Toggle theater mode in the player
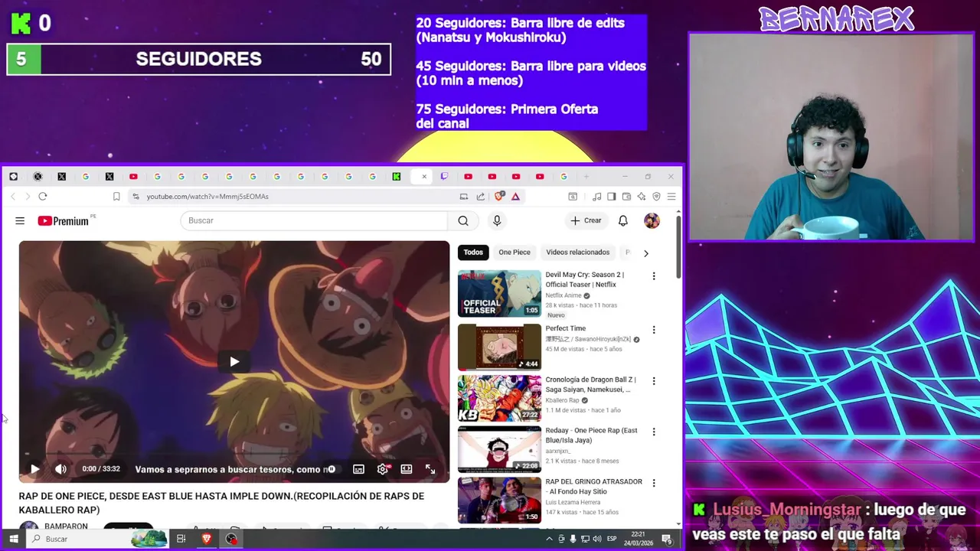 tap(407, 469)
